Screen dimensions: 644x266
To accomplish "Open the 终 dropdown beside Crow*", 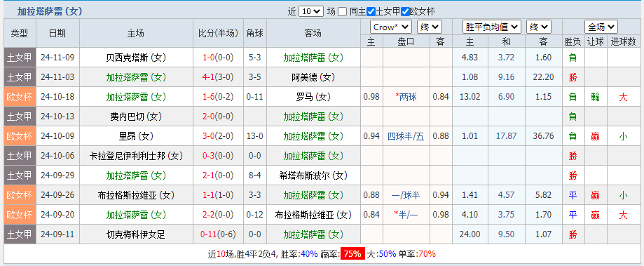I will point(430,27).
